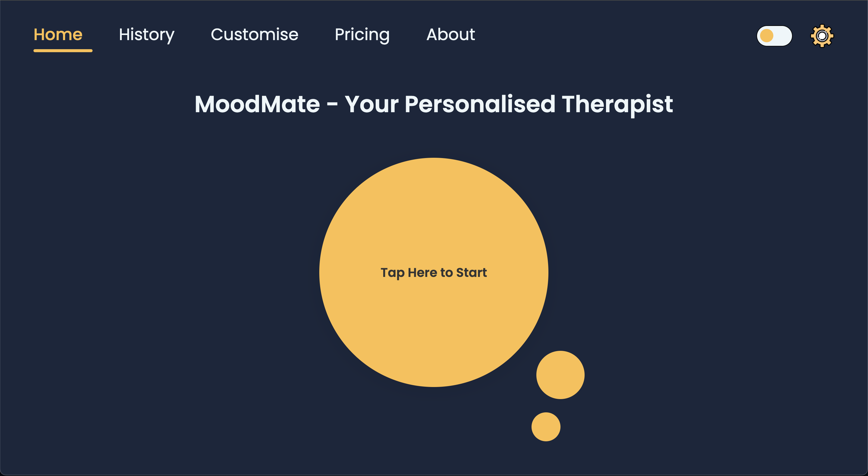Screen dimensions: 868x476
Task: Click the word "Your" in the heading
Action: [371, 104]
